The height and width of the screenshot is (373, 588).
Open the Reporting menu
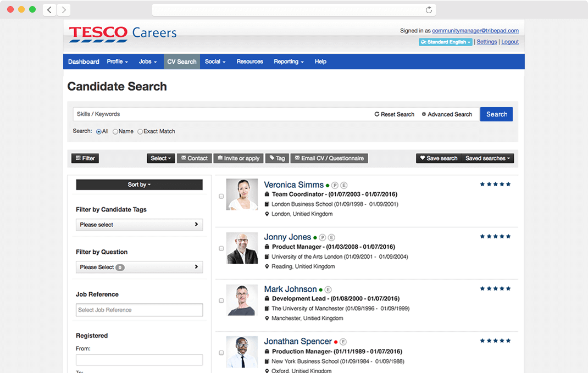288,62
